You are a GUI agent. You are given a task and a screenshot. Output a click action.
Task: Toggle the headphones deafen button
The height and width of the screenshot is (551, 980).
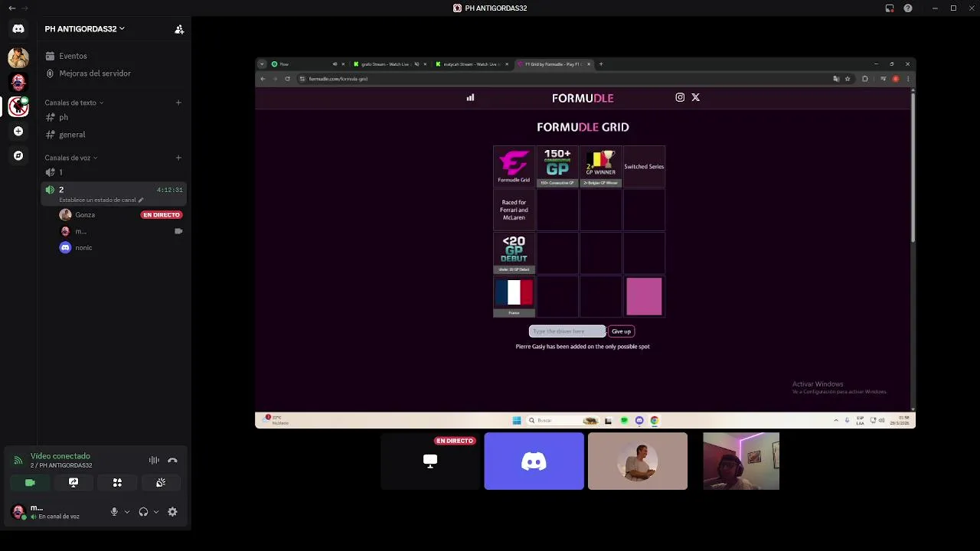click(143, 512)
